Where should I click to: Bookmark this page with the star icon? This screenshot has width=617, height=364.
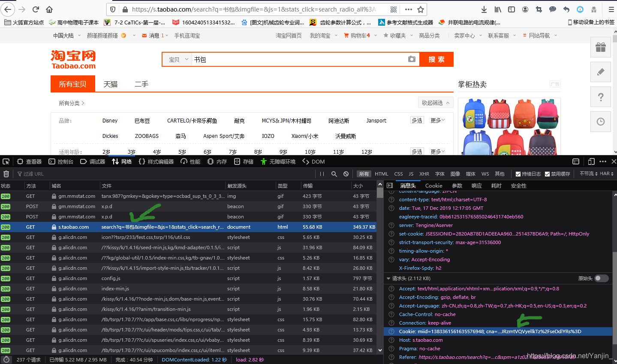[421, 9]
